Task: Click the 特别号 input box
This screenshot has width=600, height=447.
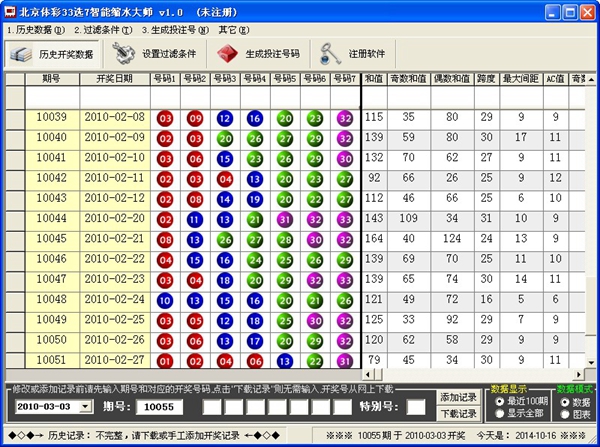Action: click(x=416, y=407)
